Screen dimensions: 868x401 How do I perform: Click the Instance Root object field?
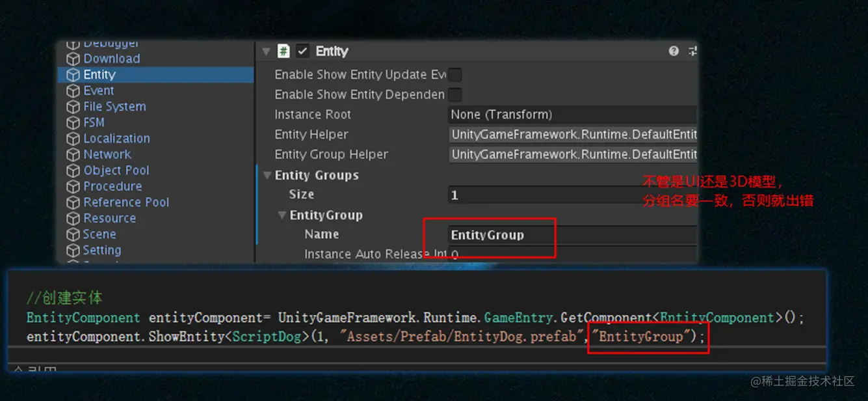(x=573, y=115)
